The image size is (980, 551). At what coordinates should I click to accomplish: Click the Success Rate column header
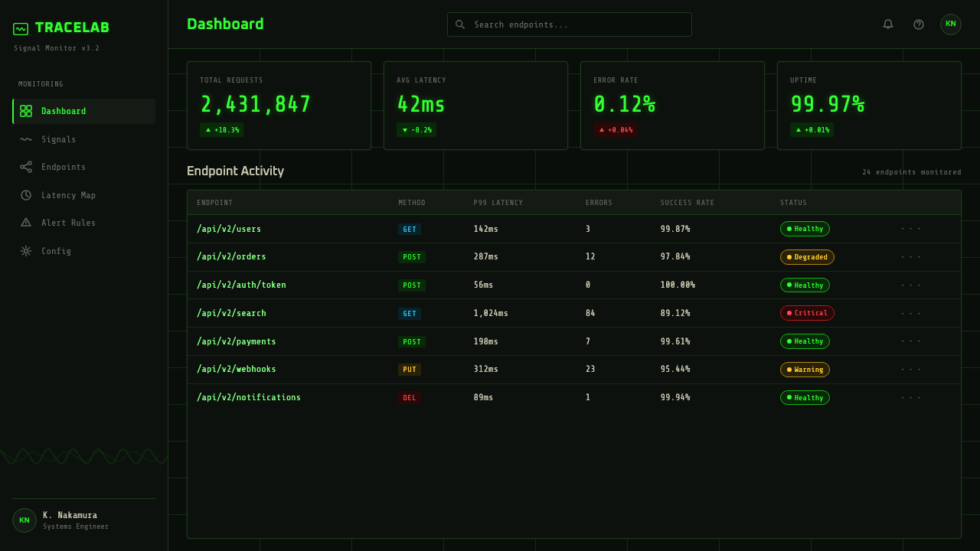[x=688, y=203]
